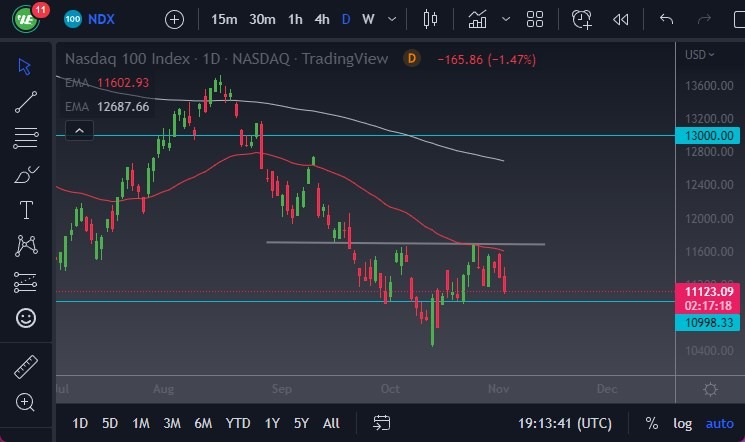Open the Indicators panel
Viewport: 745px width, 442px height.
pyautogui.click(x=478, y=19)
